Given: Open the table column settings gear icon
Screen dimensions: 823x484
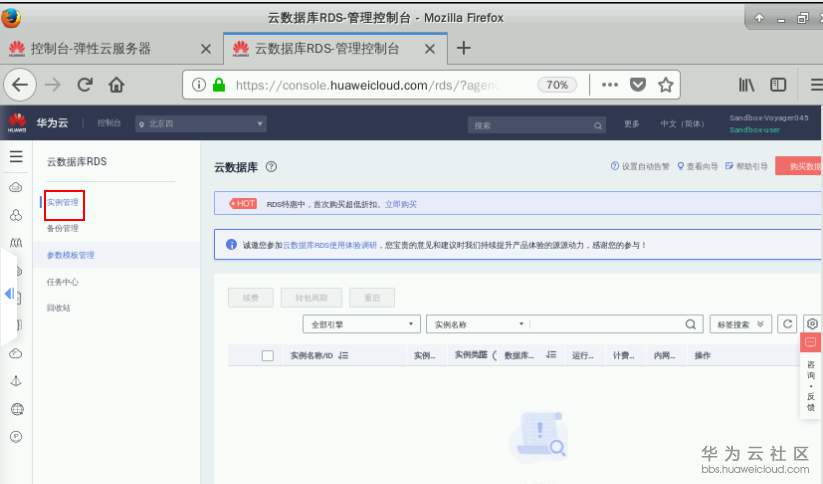Looking at the screenshot, I should pyautogui.click(x=812, y=324).
